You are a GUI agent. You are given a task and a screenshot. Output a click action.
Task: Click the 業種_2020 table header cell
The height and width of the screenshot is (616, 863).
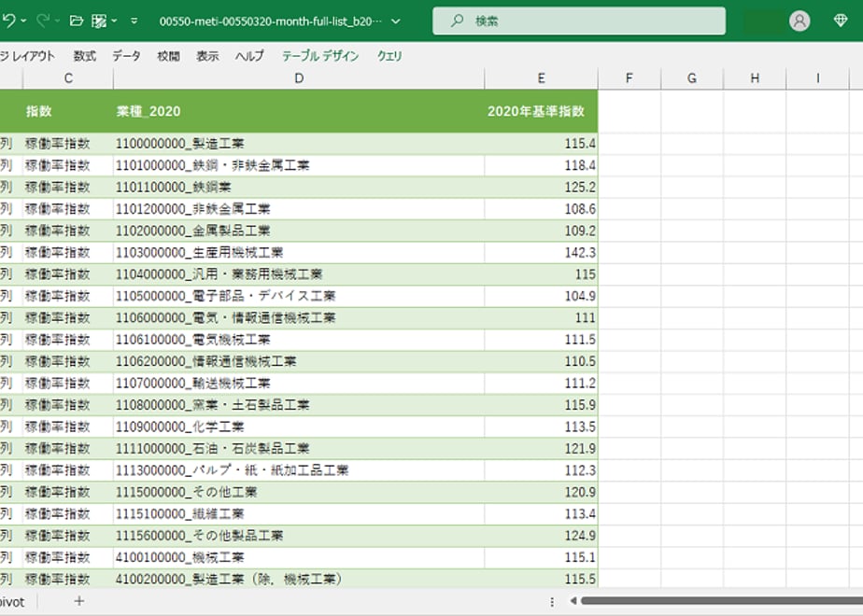[x=299, y=111]
